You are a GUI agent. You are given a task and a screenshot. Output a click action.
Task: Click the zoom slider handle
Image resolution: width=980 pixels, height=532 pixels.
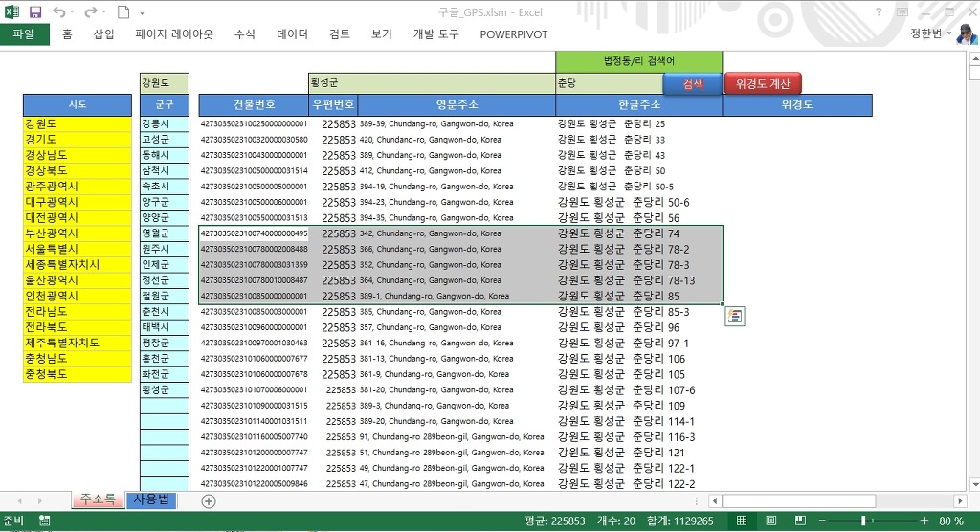pyautogui.click(x=862, y=521)
